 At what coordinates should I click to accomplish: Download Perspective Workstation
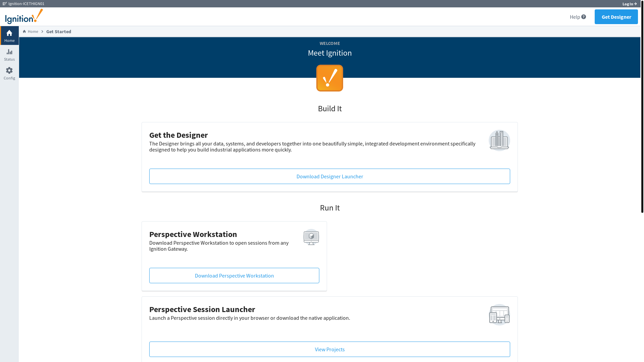click(x=234, y=276)
